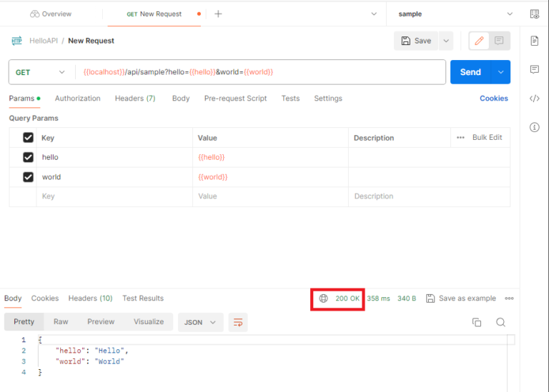549x392 pixels.
Task: Open the environment quick look icon
Action: tap(534, 14)
